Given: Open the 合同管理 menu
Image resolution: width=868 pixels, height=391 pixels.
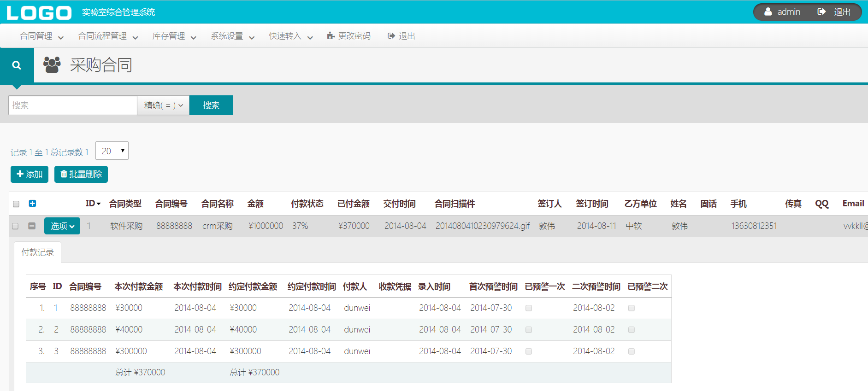Looking at the screenshot, I should pyautogui.click(x=41, y=36).
